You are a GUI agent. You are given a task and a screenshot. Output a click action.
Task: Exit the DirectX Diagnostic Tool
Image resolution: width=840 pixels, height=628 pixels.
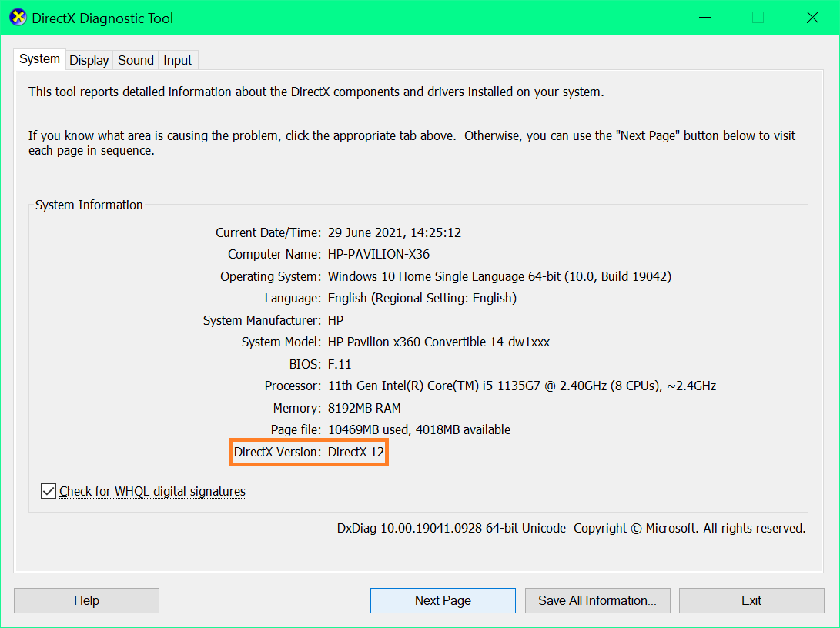point(751,601)
